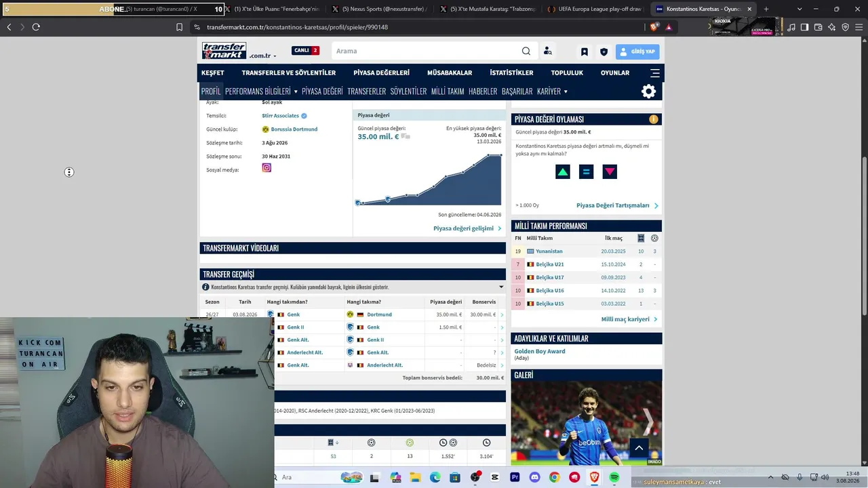Open the Belçika U21 national team link
The height and width of the screenshot is (488, 868).
pyautogui.click(x=550, y=264)
